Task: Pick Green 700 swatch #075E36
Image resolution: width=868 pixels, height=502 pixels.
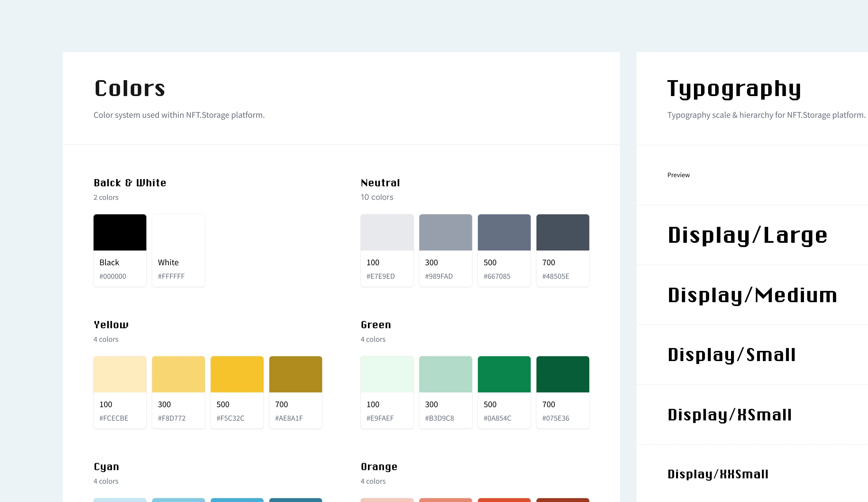Action: tap(563, 392)
